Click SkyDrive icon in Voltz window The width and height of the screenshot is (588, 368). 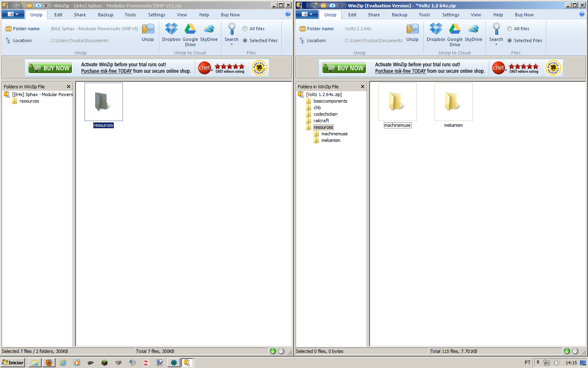(x=473, y=29)
